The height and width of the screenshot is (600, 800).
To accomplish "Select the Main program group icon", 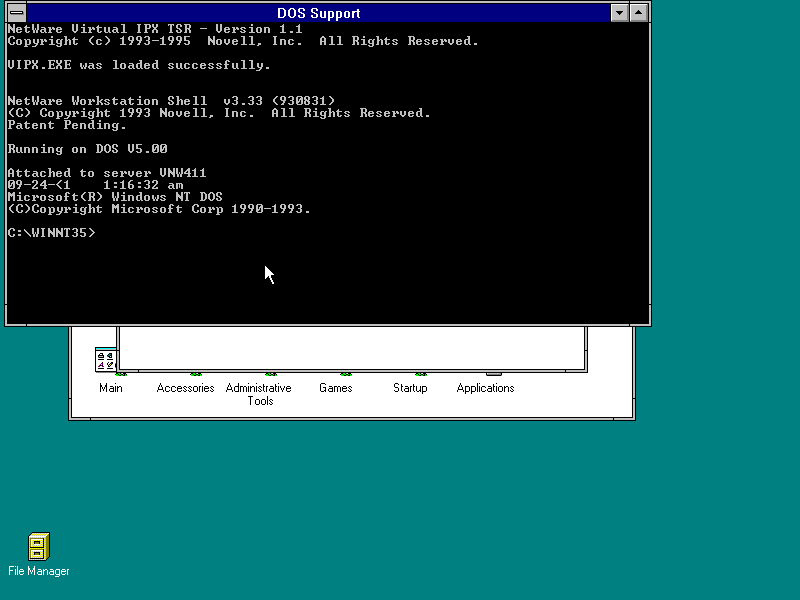I will point(106,360).
